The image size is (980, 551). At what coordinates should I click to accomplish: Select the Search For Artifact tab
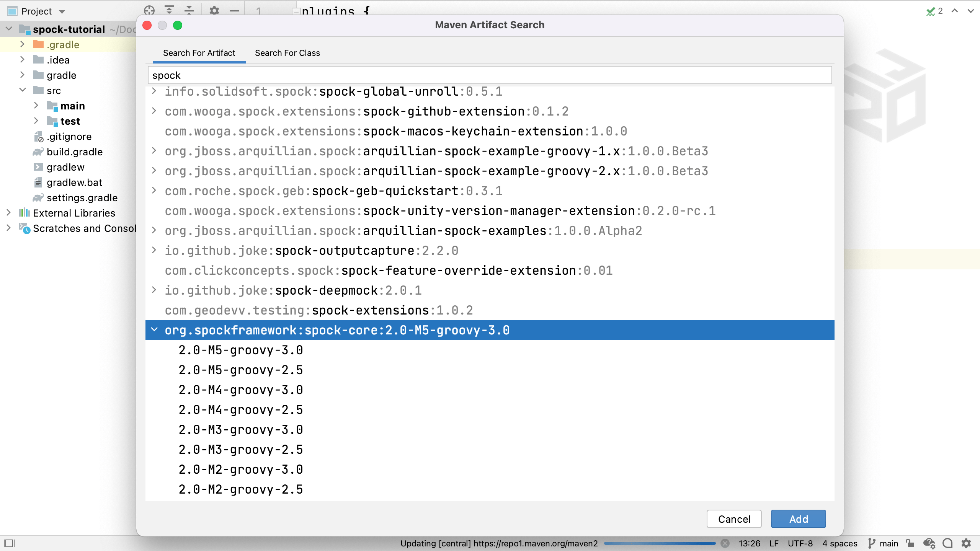click(x=199, y=53)
